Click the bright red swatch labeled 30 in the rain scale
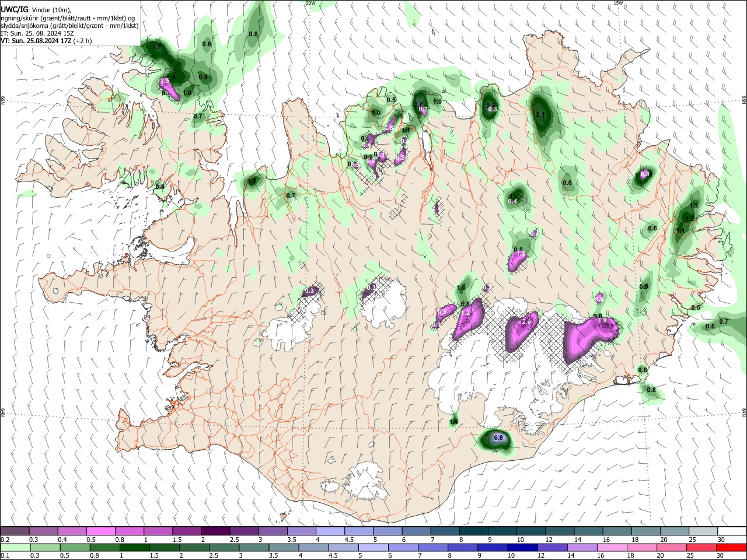This screenshot has height=560, width=747. click(731, 547)
